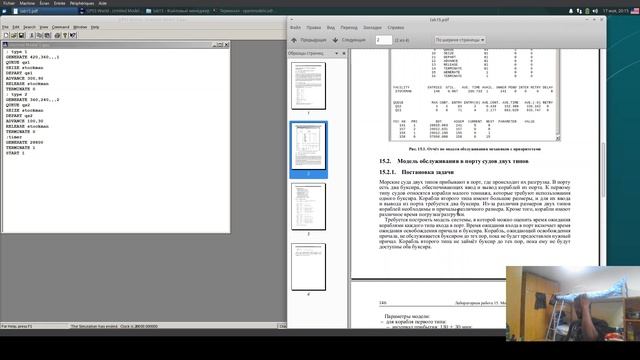Click the clock in top panel
This screenshot has height=360, width=640.
(x=616, y=11)
